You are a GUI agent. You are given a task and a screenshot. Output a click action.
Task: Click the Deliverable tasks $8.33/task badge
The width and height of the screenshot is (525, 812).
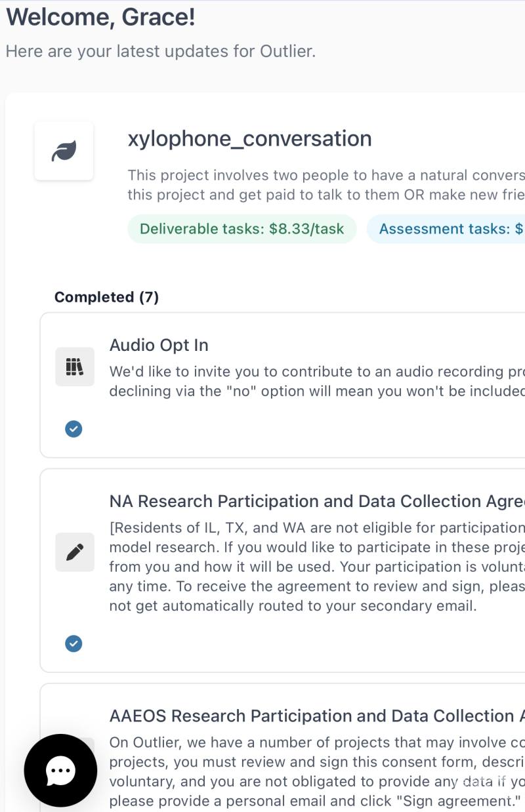(241, 229)
